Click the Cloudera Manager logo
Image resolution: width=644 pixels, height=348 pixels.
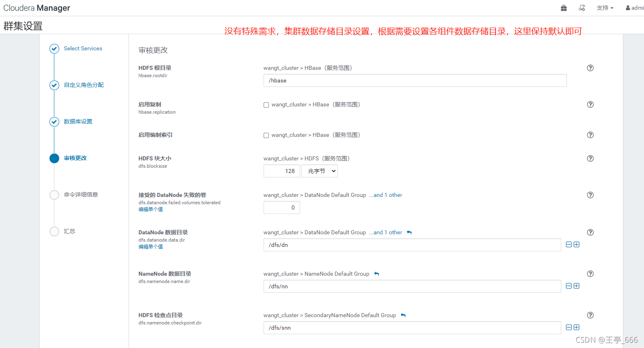pos(36,8)
